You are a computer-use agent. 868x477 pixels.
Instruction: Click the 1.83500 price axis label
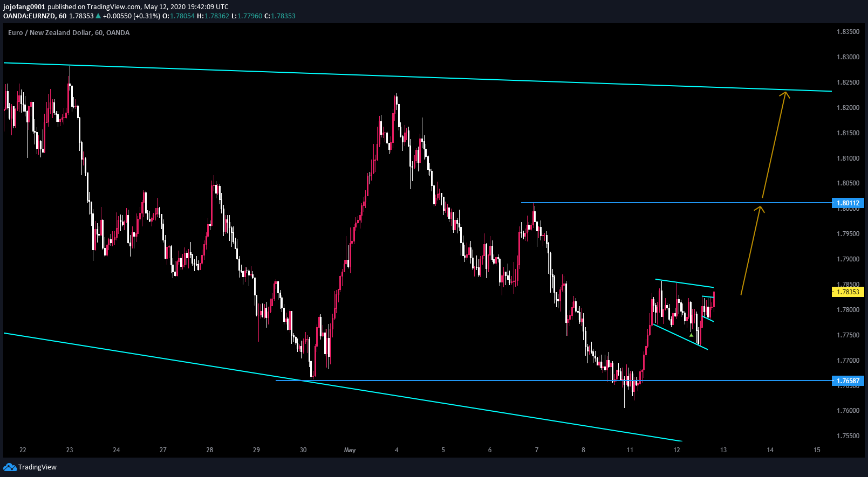[848, 32]
